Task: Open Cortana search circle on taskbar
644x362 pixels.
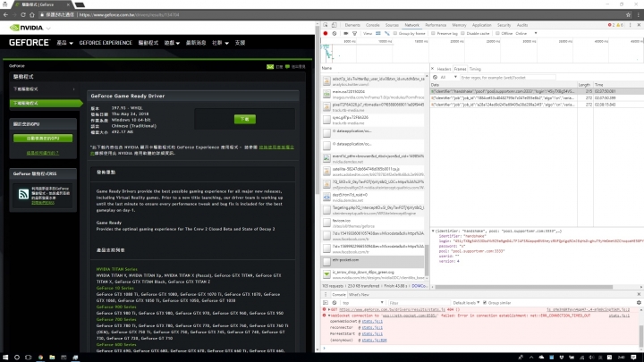Action: (x=17, y=358)
